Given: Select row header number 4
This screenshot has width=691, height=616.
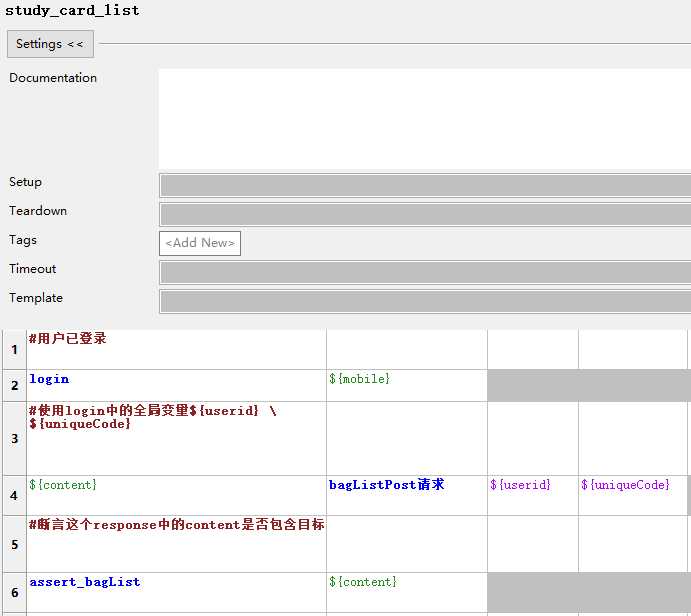Looking at the screenshot, I should click(15, 496).
